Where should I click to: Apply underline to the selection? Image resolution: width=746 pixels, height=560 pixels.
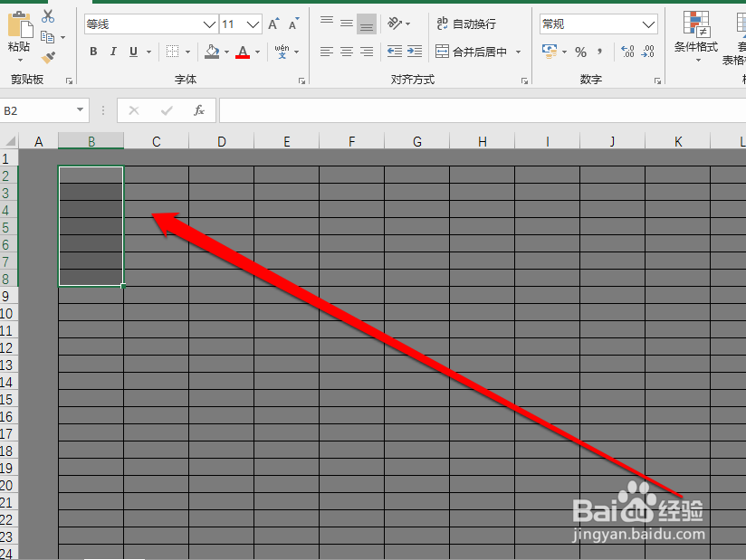click(132, 52)
